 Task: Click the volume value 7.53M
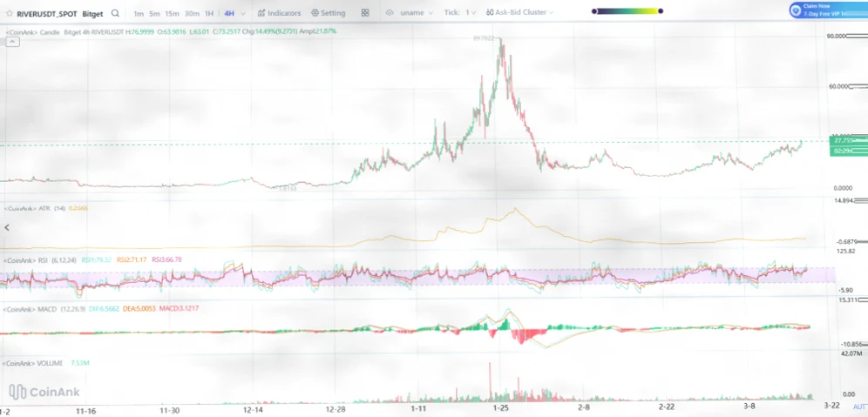[80, 363]
